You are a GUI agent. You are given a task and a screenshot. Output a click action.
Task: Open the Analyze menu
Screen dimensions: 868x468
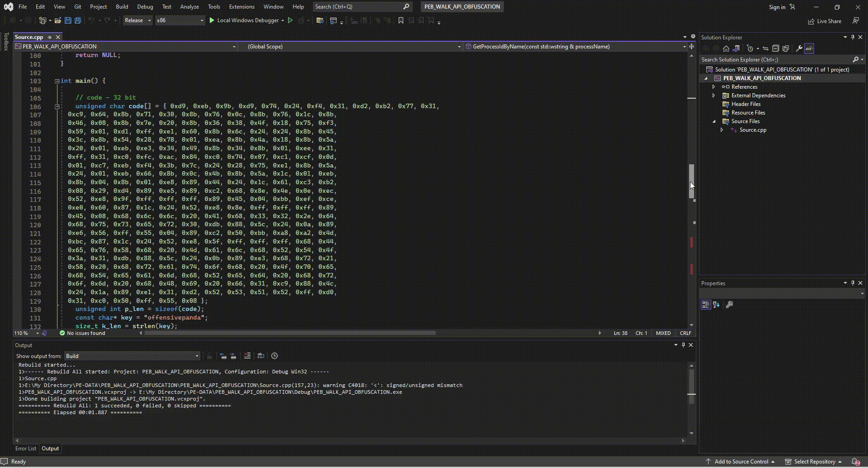(189, 7)
